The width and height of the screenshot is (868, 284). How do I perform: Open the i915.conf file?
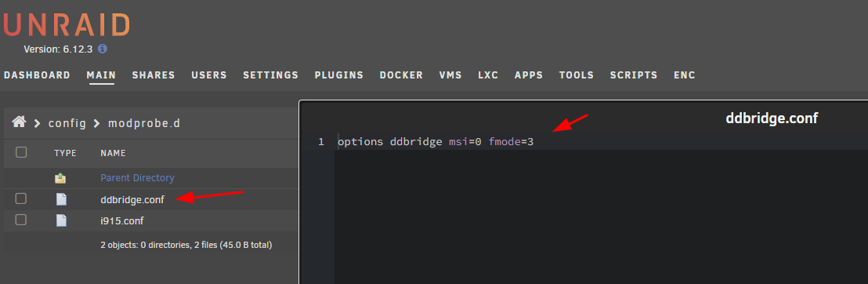point(122,220)
